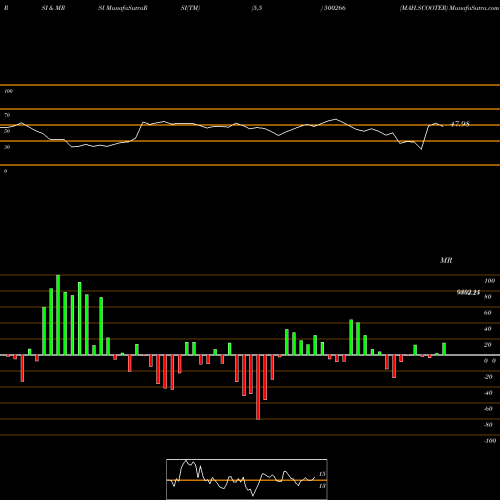Click the MR axis label -100
This screenshot has width=500, height=500.
tap(490, 441)
